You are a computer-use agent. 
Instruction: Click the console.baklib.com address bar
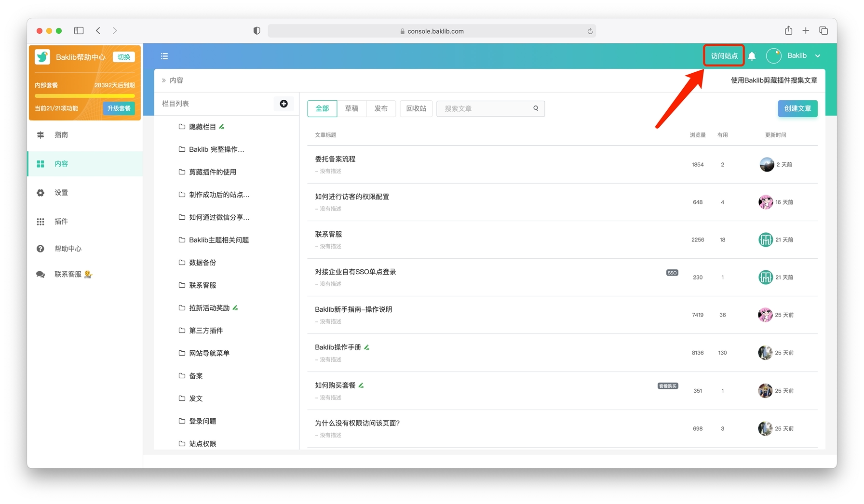click(432, 31)
